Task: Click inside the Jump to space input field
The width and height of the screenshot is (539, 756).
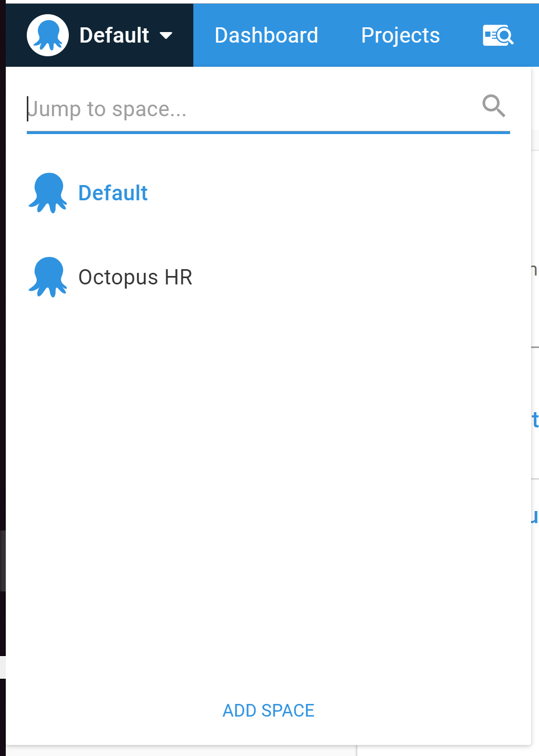Action: tap(210, 109)
